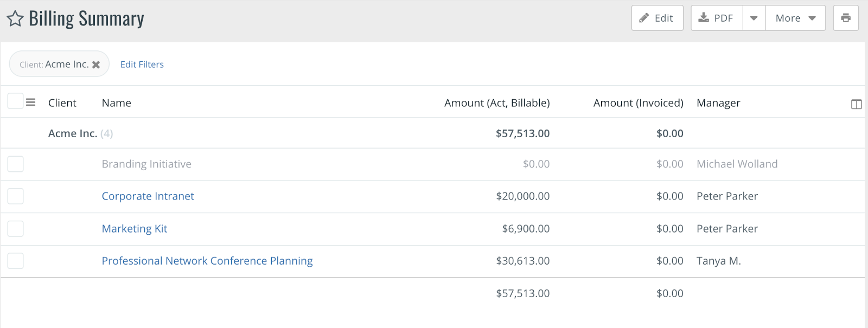Favorite report with the star icon

click(15, 19)
